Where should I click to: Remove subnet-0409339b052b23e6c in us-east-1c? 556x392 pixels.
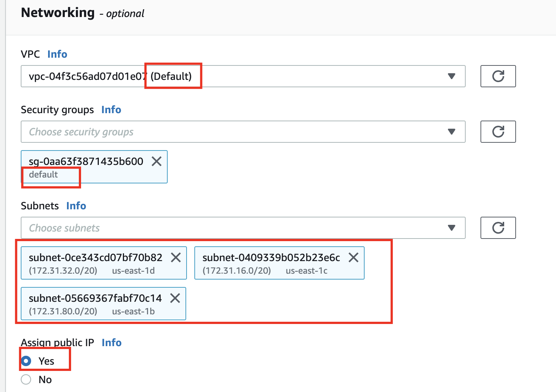pyautogui.click(x=354, y=257)
